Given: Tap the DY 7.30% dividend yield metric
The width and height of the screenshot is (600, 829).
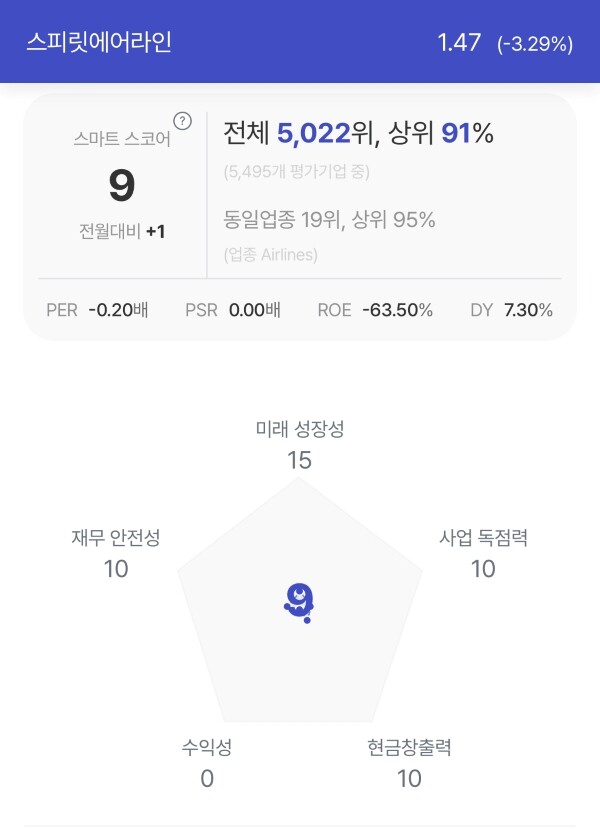Looking at the screenshot, I should (x=511, y=310).
